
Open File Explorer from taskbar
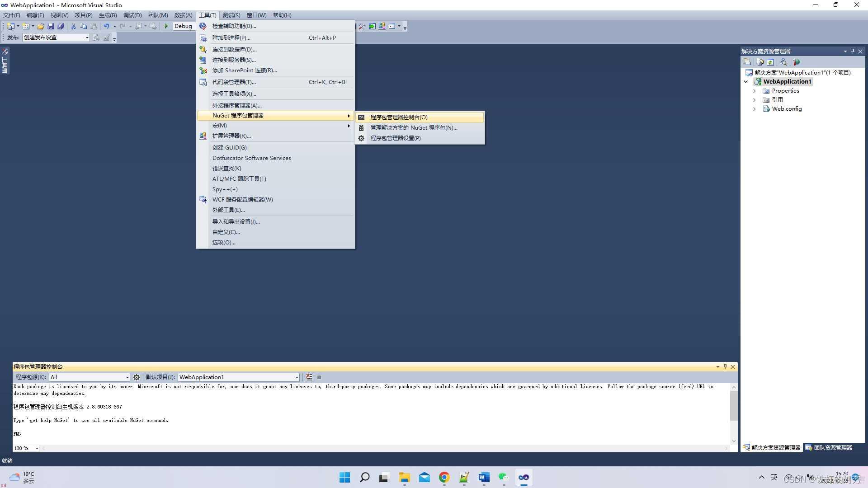(404, 478)
